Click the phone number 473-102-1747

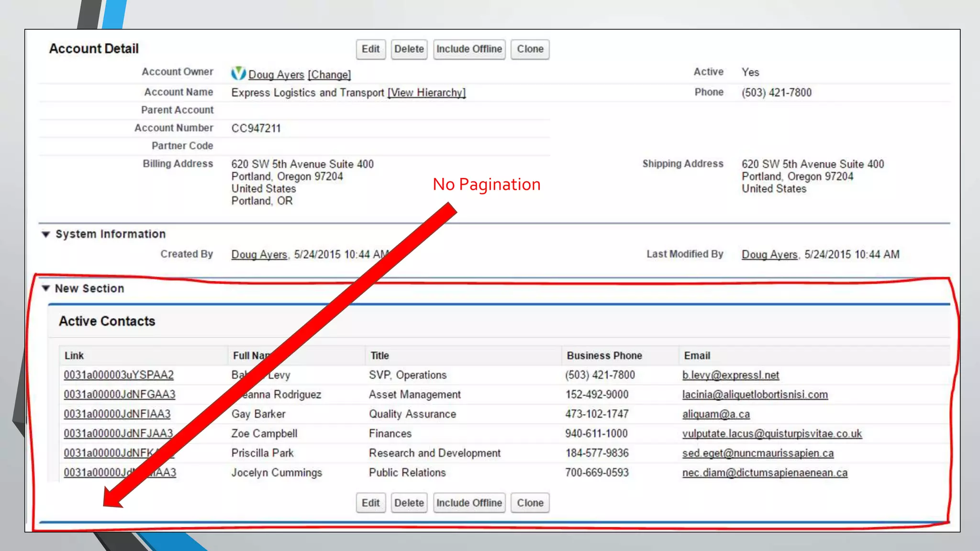point(597,414)
